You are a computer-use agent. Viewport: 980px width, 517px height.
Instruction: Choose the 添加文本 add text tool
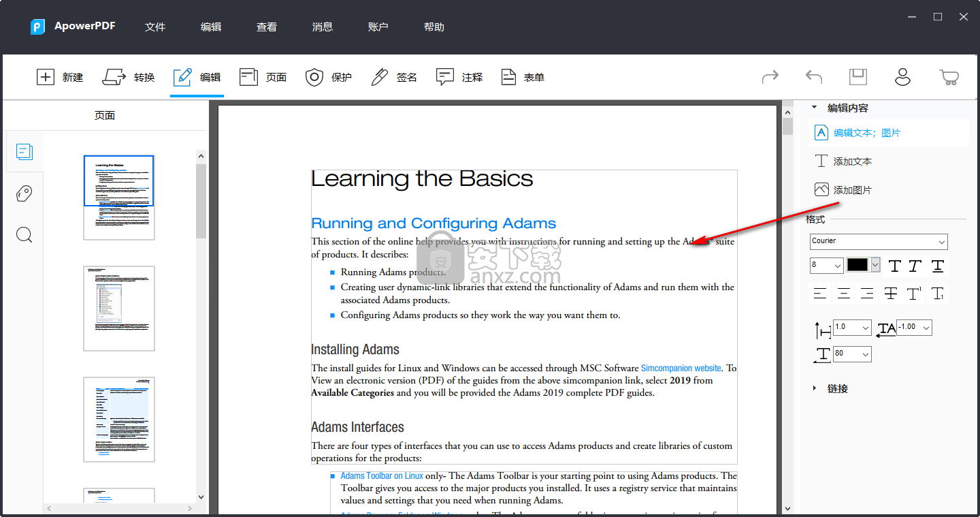843,161
